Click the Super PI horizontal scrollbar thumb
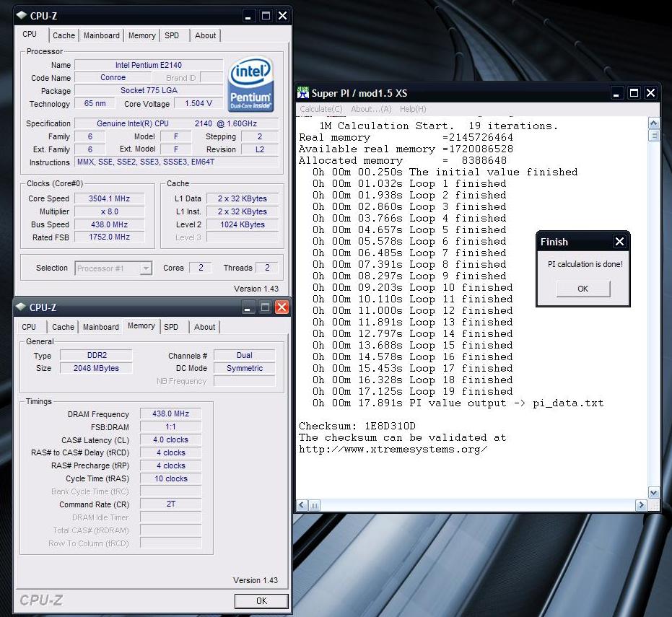 (314, 505)
